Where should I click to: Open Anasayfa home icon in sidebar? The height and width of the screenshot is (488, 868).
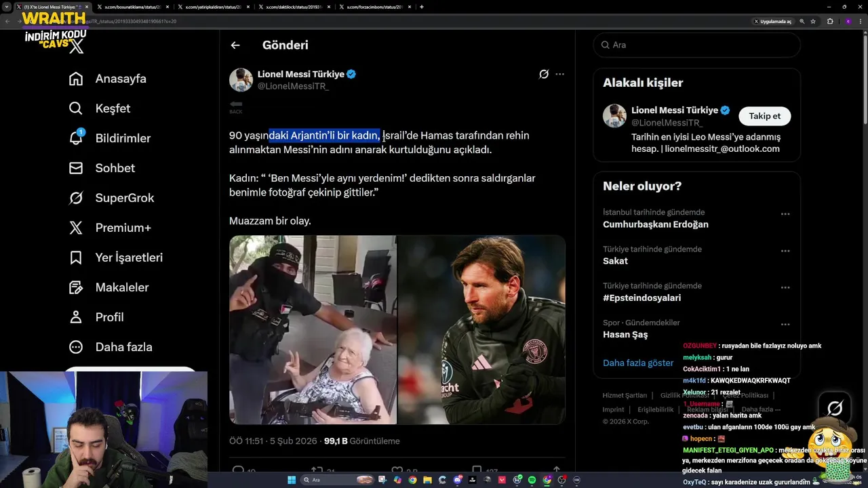click(x=76, y=79)
